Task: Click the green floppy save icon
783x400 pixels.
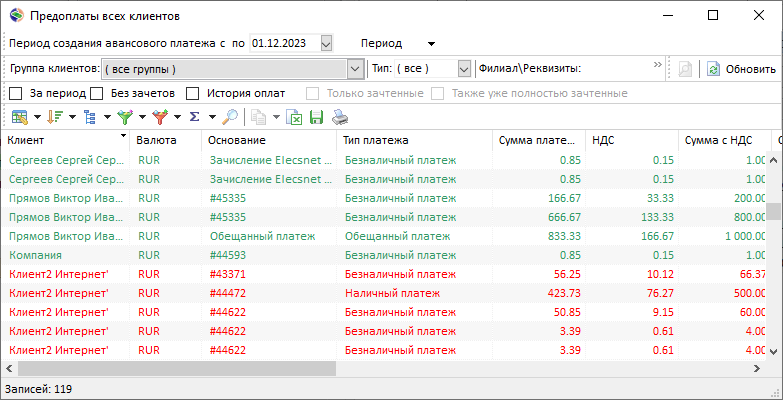Action: 317,117
